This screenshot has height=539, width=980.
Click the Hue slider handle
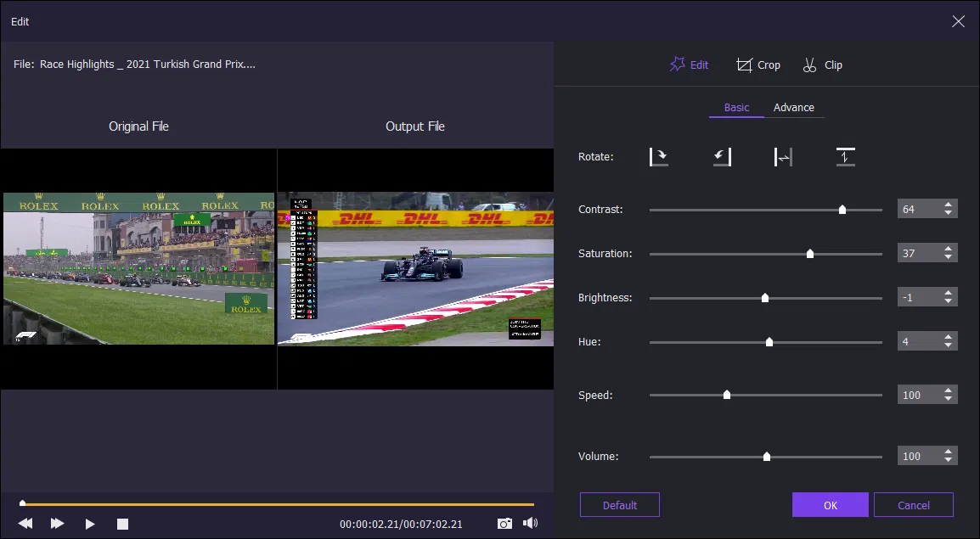point(769,341)
